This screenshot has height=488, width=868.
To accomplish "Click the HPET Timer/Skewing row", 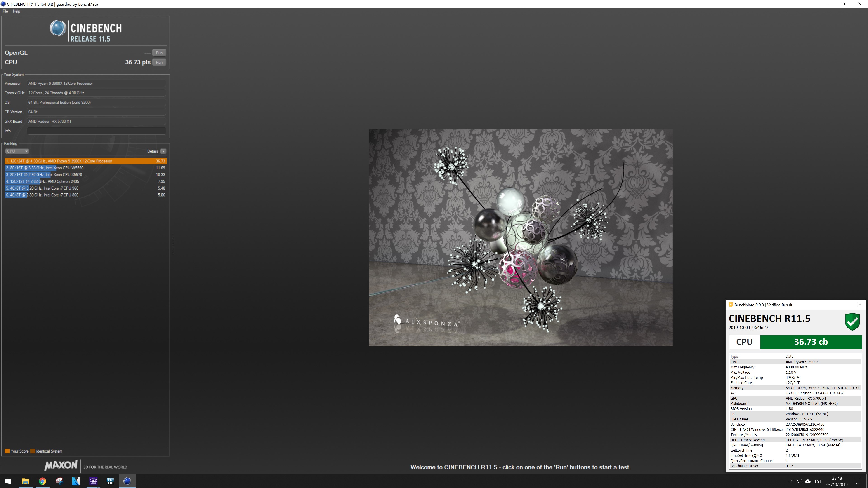I will [x=795, y=440].
